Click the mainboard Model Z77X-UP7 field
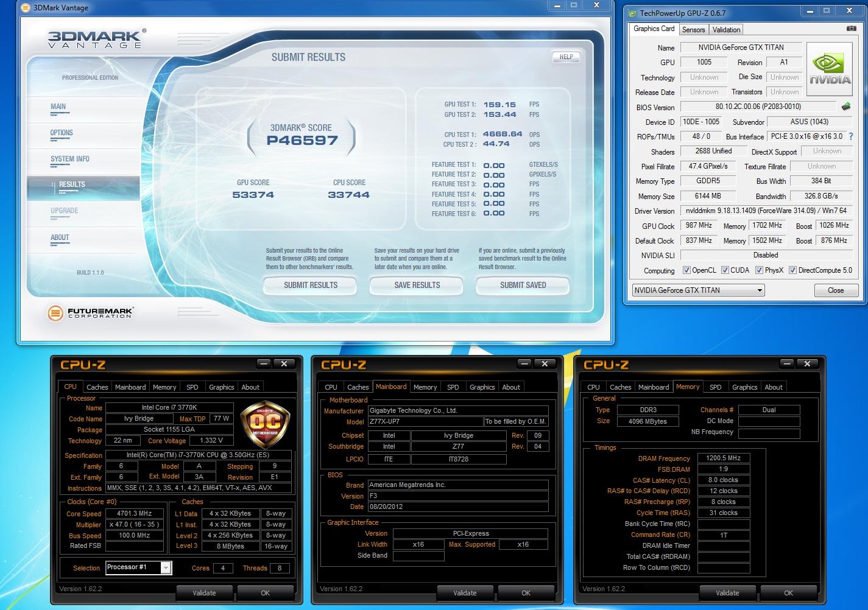This screenshot has width=868, height=610. pyautogui.click(x=425, y=421)
